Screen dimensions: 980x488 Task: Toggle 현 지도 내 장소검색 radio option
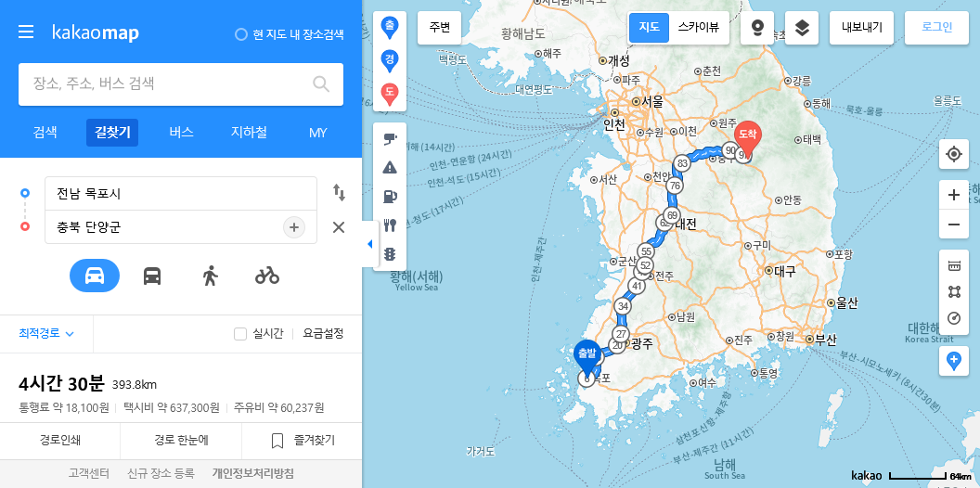pos(240,34)
